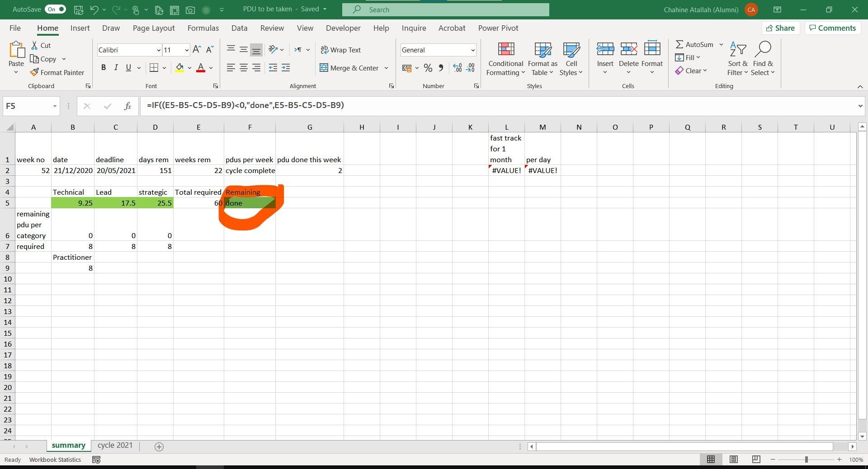
Task: Expand the Number Format dropdown
Action: 472,50
